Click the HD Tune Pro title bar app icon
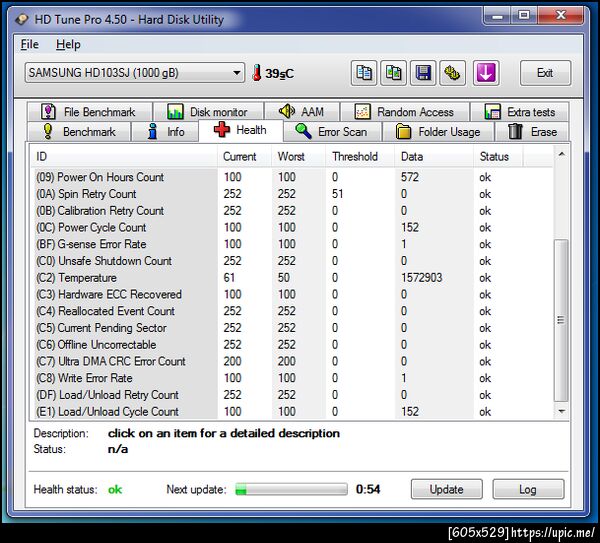 coord(21,19)
